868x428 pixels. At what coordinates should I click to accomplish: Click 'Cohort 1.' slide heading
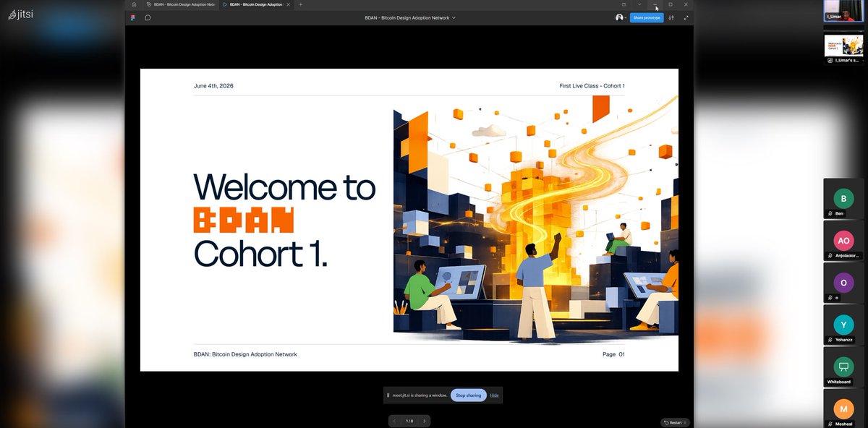coord(260,254)
